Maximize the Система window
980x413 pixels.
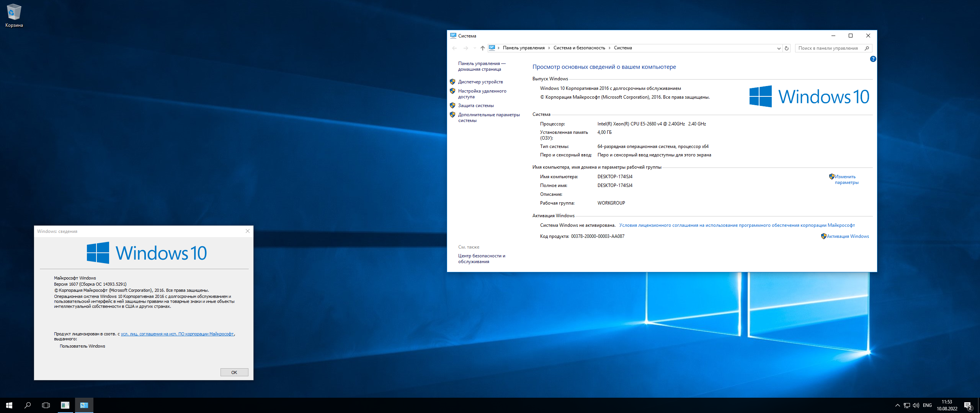click(x=851, y=36)
